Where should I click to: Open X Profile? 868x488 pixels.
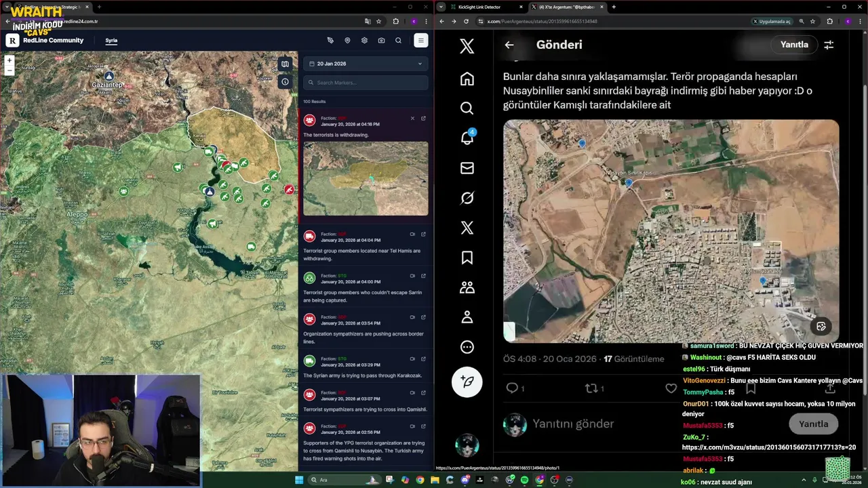pyautogui.click(x=467, y=317)
